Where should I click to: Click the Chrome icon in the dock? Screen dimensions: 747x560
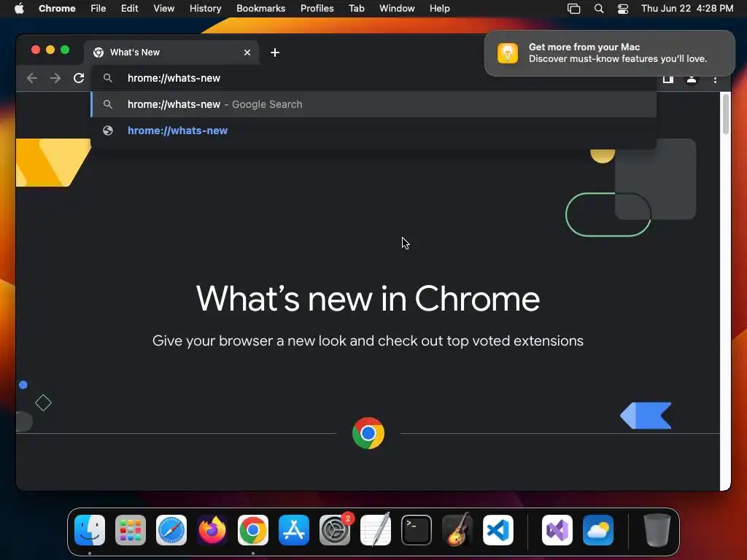click(253, 529)
